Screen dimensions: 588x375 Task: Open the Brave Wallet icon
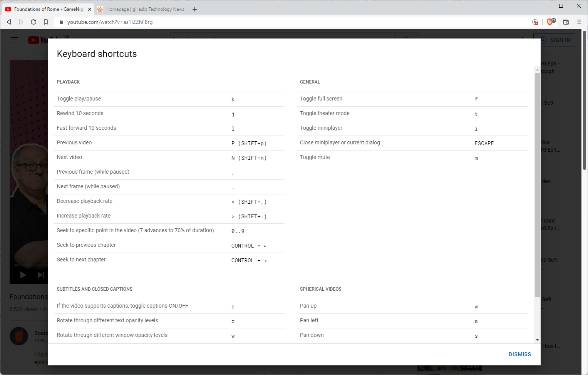point(566,22)
